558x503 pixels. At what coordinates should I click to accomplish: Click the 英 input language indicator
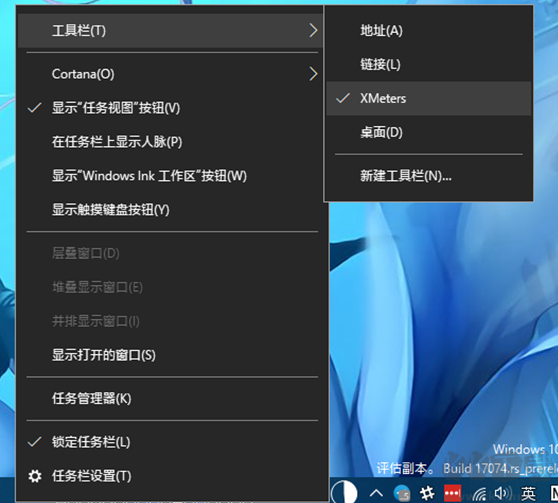(528, 494)
